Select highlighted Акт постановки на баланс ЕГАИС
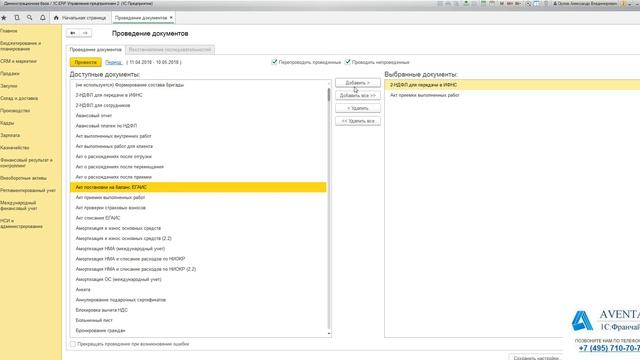 [198, 187]
